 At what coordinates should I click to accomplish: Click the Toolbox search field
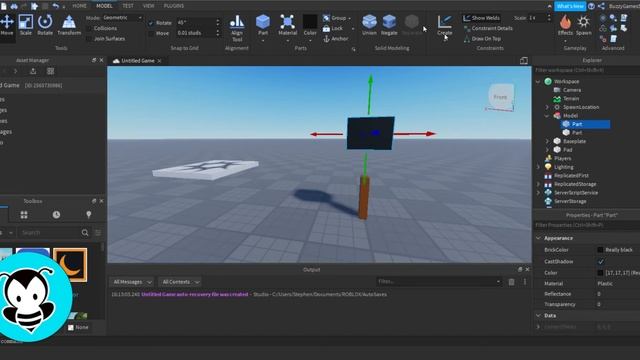point(49,233)
